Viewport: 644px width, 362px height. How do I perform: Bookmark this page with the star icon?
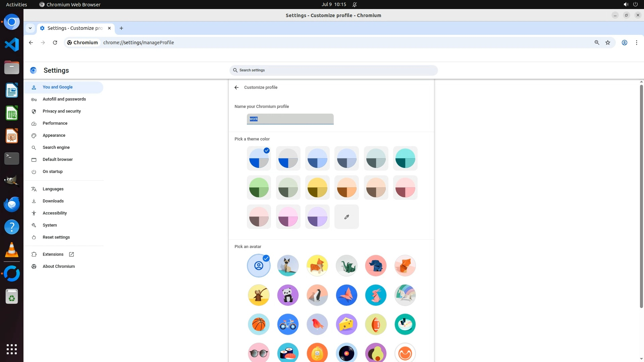(608, 43)
